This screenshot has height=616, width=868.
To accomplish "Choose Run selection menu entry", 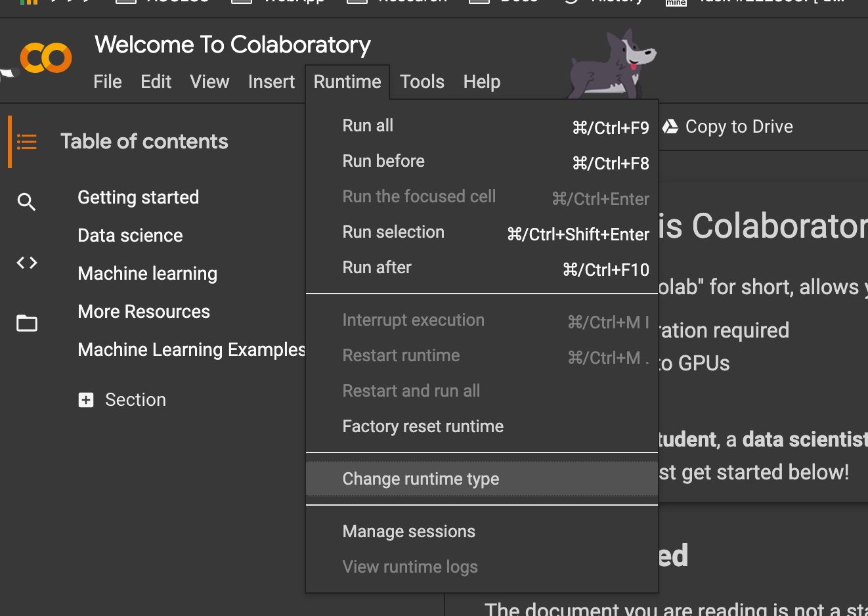I will coord(393,232).
